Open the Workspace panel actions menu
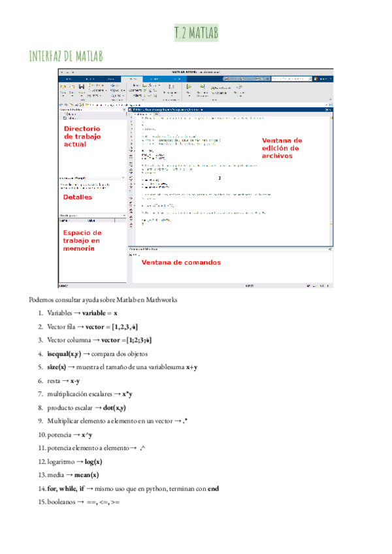The image size is (392, 554). (124, 215)
